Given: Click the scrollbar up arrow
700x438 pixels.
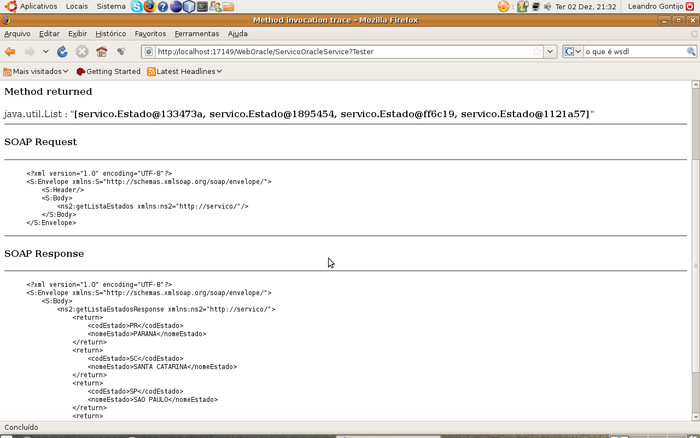Looking at the screenshot, I should (x=696, y=84).
